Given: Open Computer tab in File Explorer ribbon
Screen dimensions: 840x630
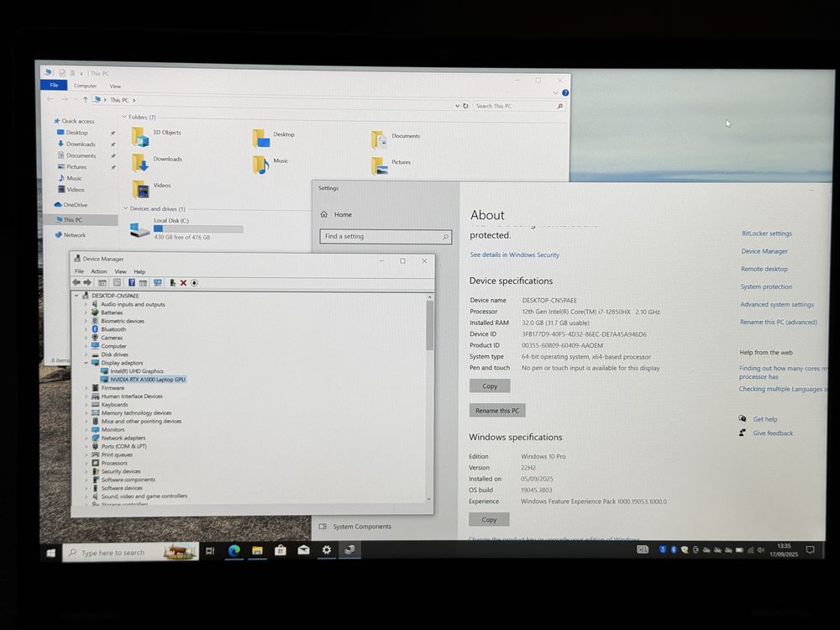Looking at the screenshot, I should coord(85,86).
